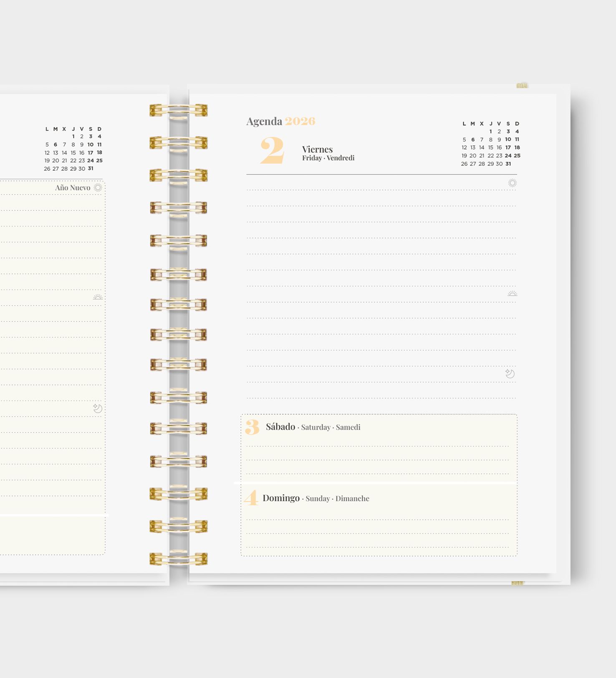Click day 2 in Viernes page mini calendar
Image resolution: width=616 pixels, height=678 pixels.
[x=499, y=132]
